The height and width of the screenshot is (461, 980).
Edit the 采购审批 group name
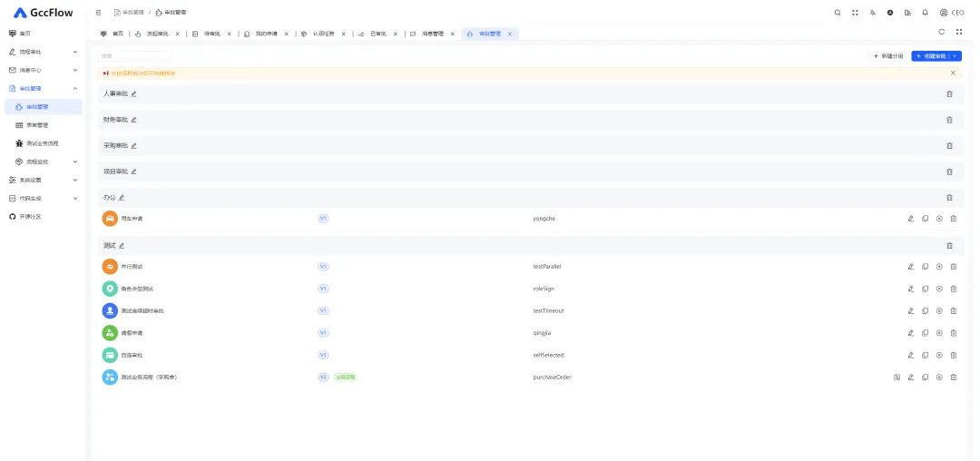tap(133, 145)
